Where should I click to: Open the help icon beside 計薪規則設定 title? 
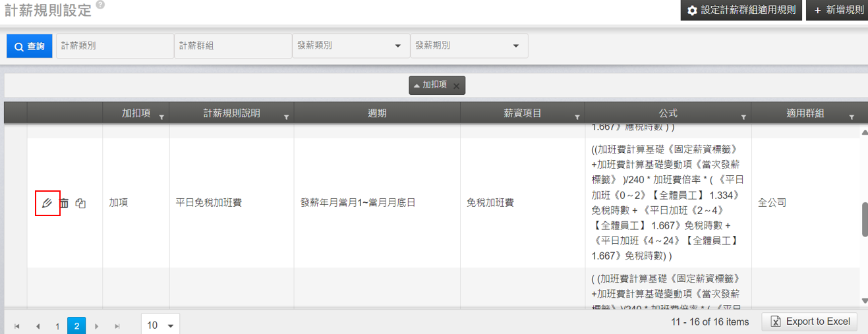click(x=100, y=5)
